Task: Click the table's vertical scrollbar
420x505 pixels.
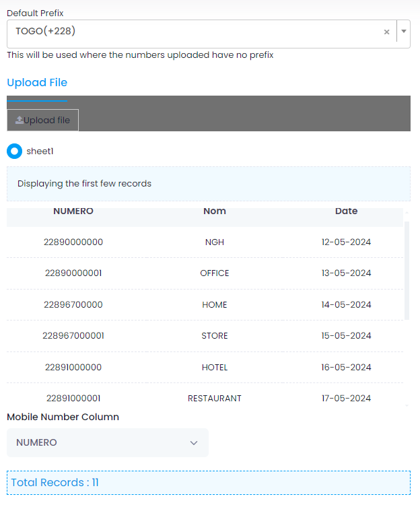Action: pos(407,269)
